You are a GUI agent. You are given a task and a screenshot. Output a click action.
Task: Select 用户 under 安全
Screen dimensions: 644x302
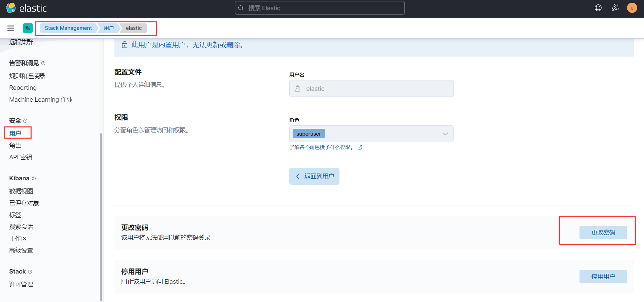coord(15,134)
